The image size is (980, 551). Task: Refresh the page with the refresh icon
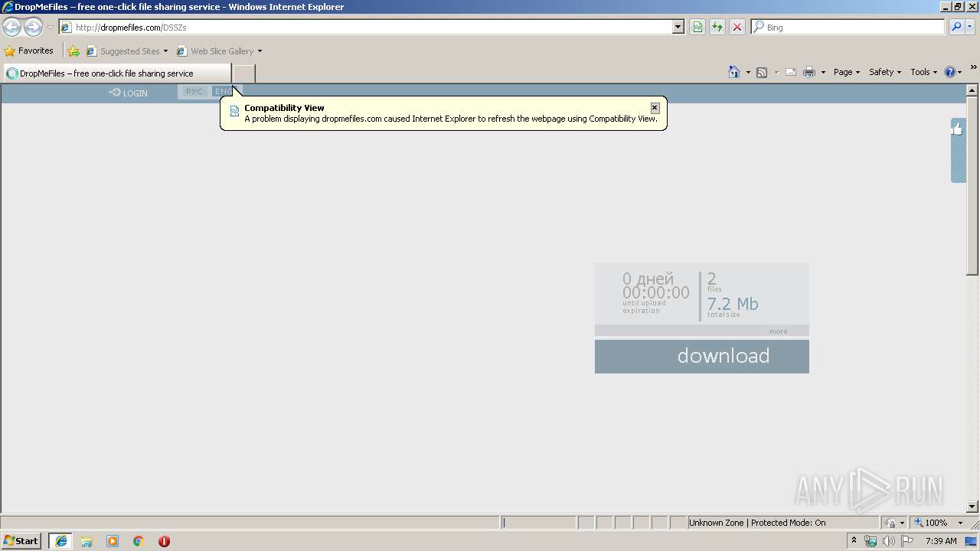717,27
